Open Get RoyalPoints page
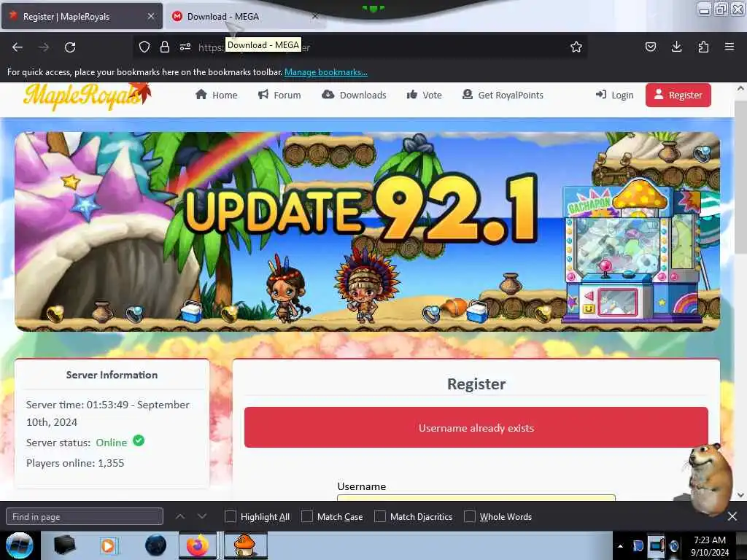 tap(503, 95)
